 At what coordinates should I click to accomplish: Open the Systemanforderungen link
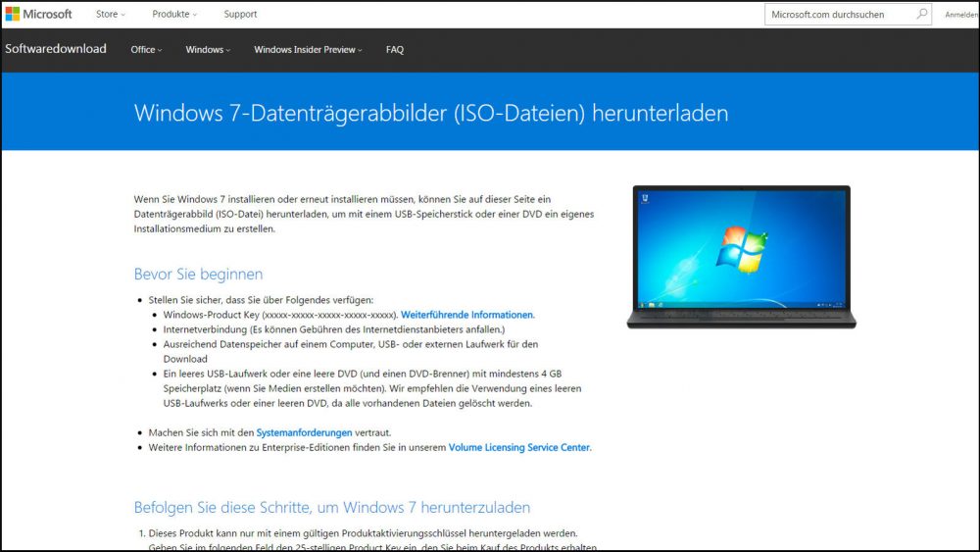pos(304,432)
